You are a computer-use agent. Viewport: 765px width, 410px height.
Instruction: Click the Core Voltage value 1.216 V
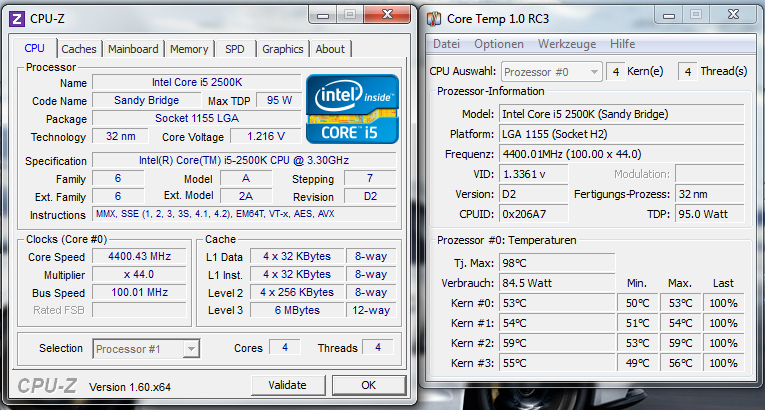(x=266, y=136)
